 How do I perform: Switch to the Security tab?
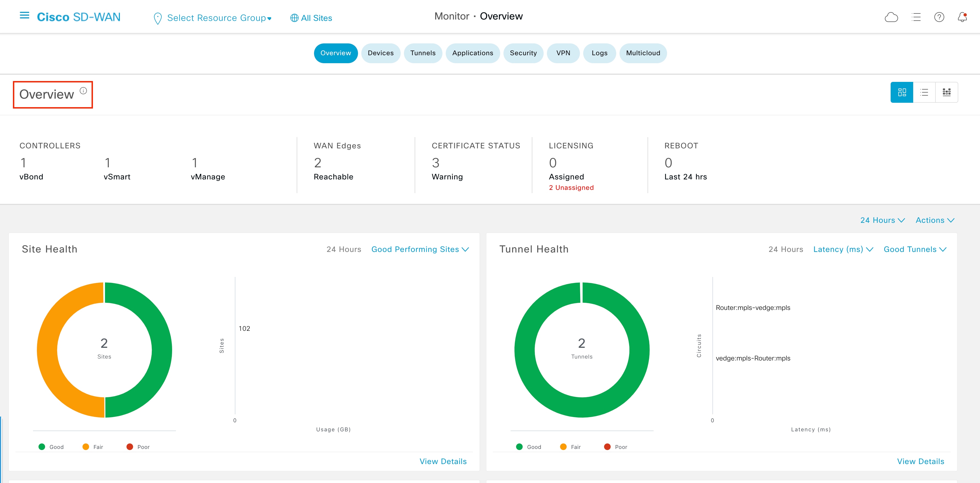coord(523,53)
